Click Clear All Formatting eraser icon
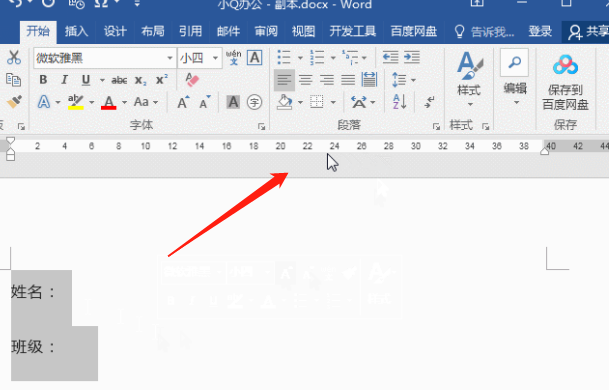This screenshot has height=390, width=609. (192, 80)
